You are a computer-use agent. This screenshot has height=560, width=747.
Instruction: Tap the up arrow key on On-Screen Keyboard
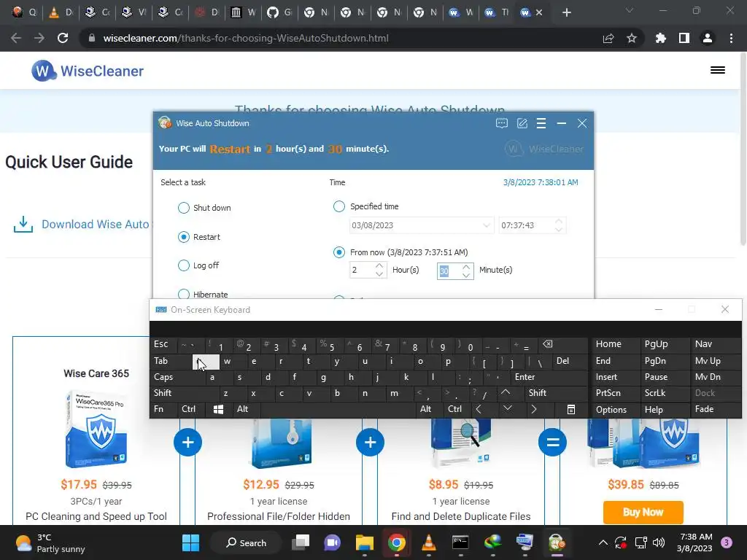[x=506, y=393]
